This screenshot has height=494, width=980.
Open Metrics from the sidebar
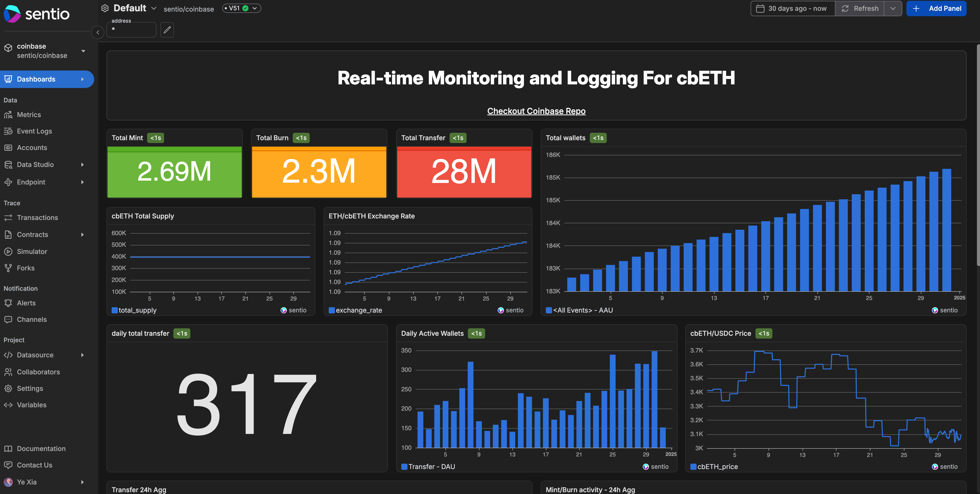29,114
